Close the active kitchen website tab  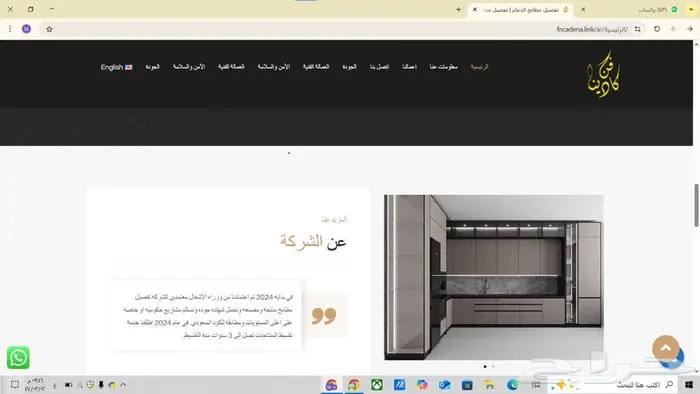(475, 9)
